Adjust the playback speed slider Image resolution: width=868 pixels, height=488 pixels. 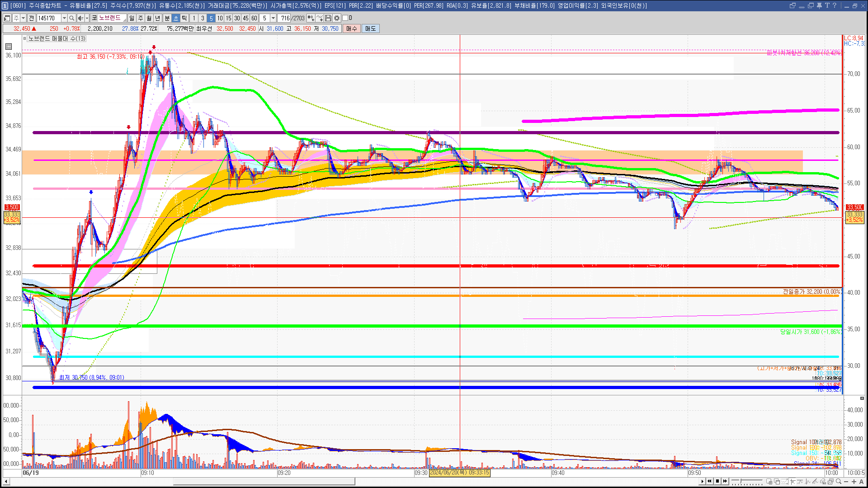741,481
